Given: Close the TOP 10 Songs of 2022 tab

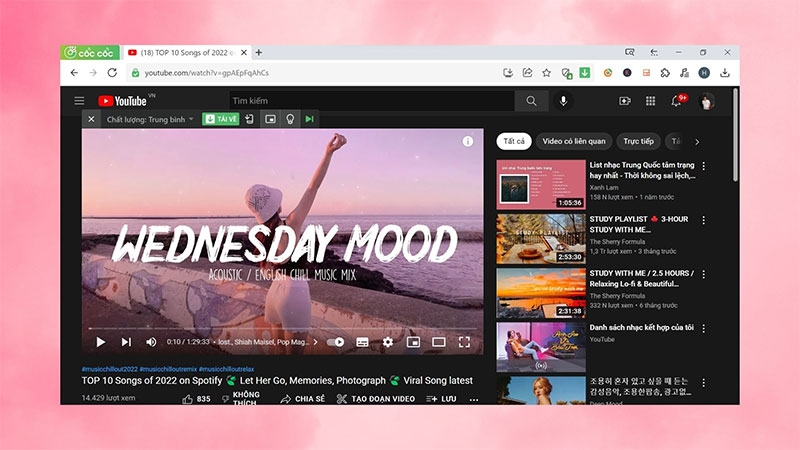Looking at the screenshot, I should click(244, 52).
